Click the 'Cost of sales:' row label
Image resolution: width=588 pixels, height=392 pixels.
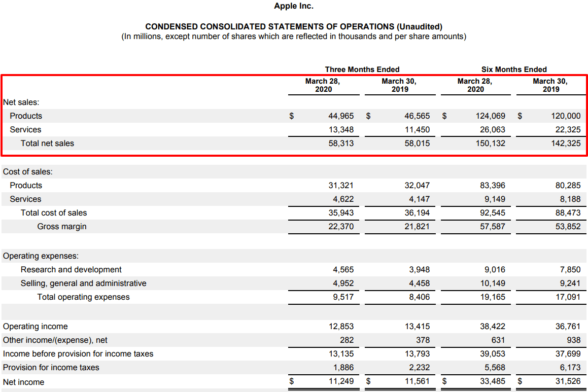pos(28,171)
